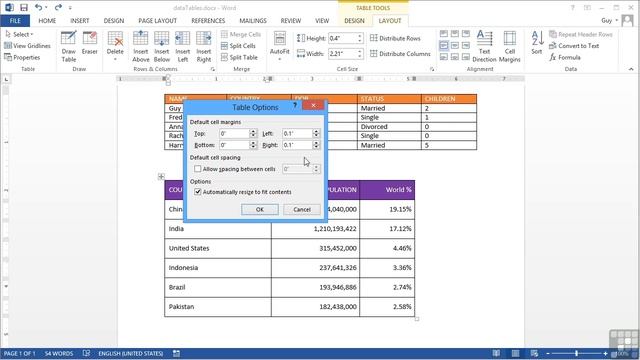Click Cancel in Table Options
640x360 pixels.
pyautogui.click(x=302, y=209)
